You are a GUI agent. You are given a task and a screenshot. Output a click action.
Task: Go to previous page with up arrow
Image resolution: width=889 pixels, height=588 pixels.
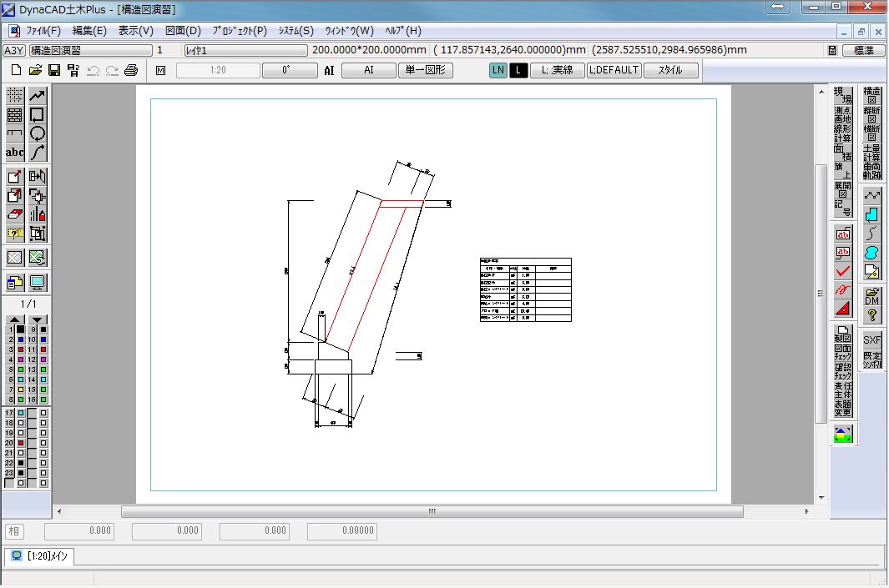[x=15, y=319]
